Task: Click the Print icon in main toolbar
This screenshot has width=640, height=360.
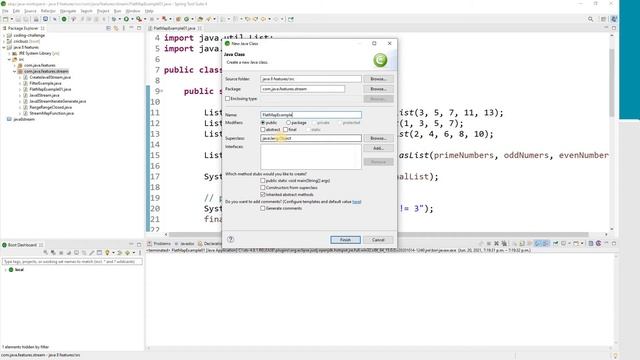Action: (36, 19)
